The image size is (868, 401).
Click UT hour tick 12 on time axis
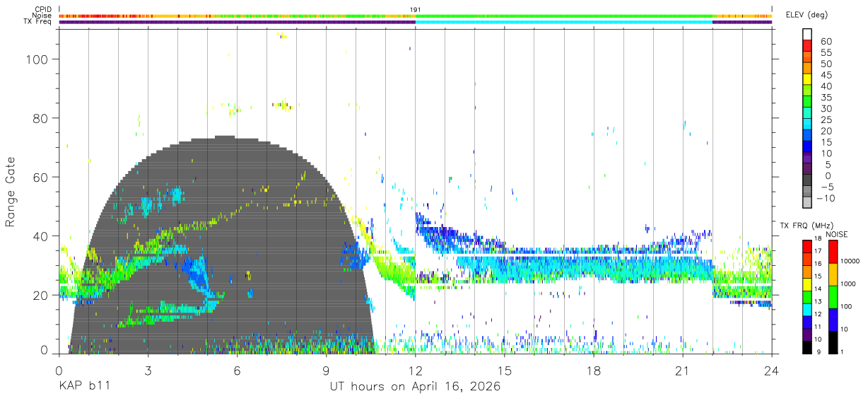[x=416, y=370]
